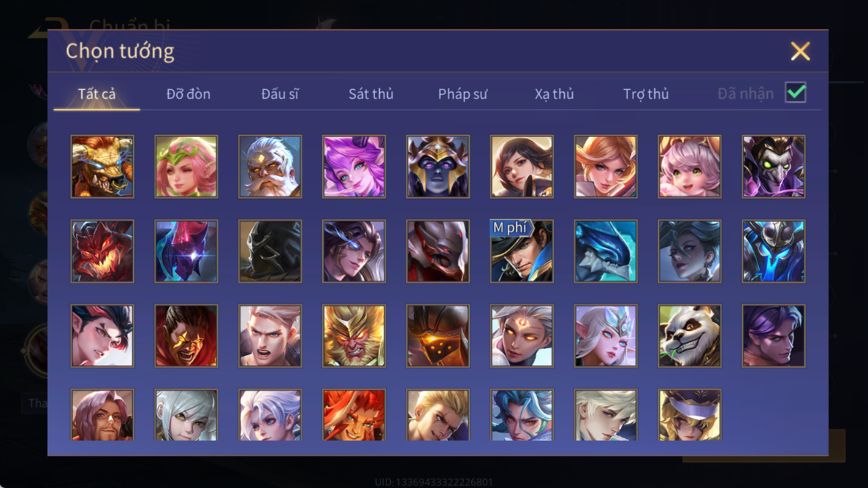Choose the pink-haired girl with green crown
This screenshot has height=488, width=868.
pos(186,167)
